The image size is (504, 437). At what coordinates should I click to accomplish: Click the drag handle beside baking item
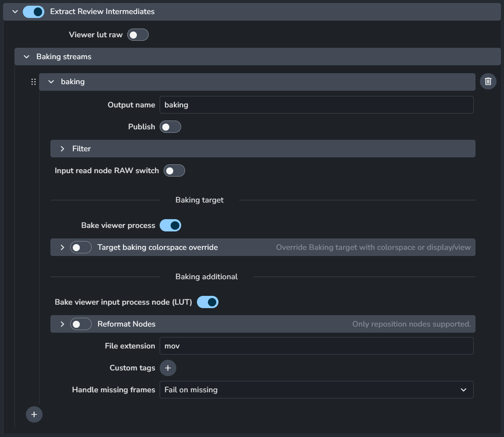[33, 82]
